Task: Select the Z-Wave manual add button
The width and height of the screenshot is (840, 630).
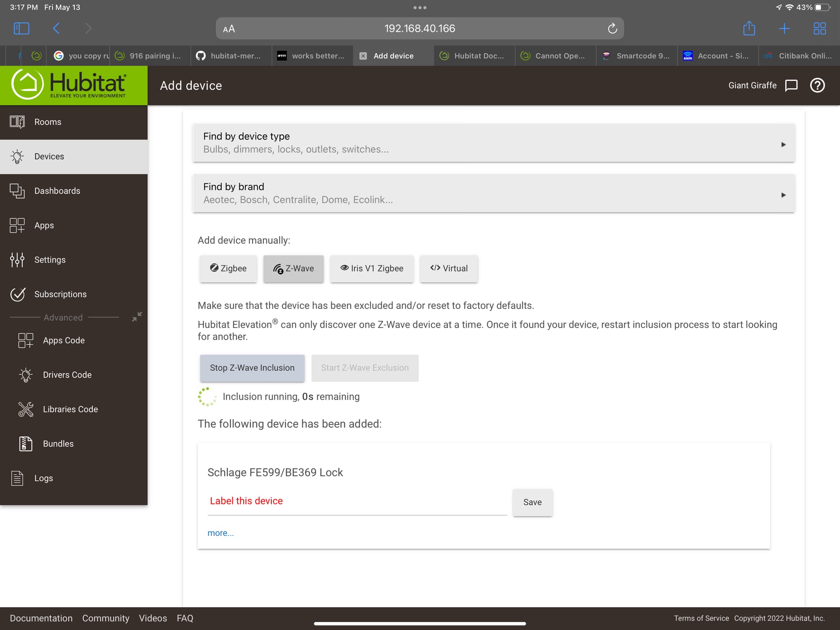Action: (x=294, y=268)
